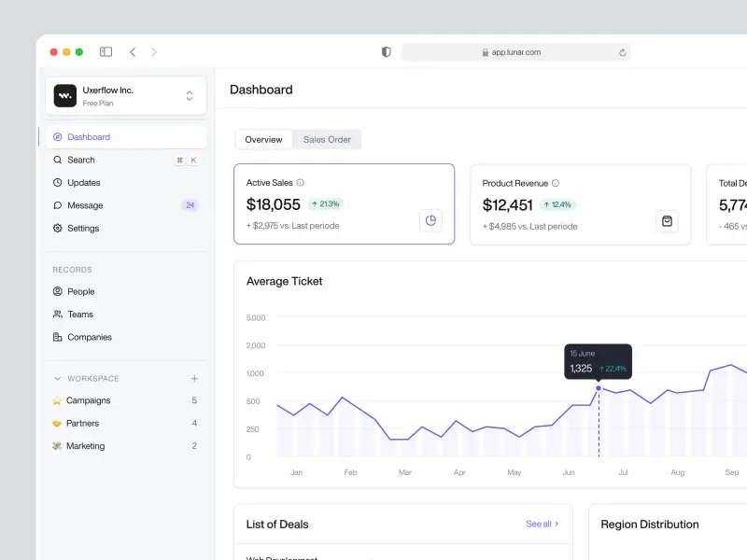The width and height of the screenshot is (747, 560).
Task: Reload the page using the refresh icon
Action: (x=623, y=53)
